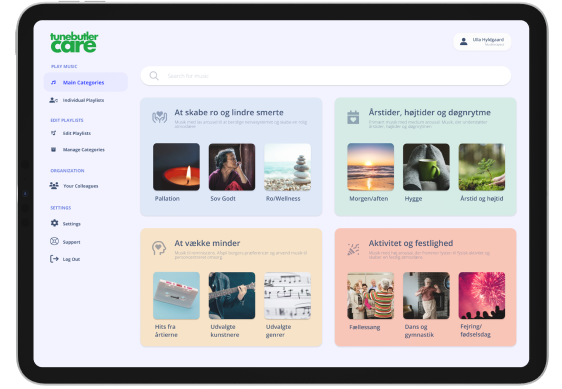This screenshot has width=562, height=389.
Task: Open the Sov Godt thumbnail
Action: (232, 167)
